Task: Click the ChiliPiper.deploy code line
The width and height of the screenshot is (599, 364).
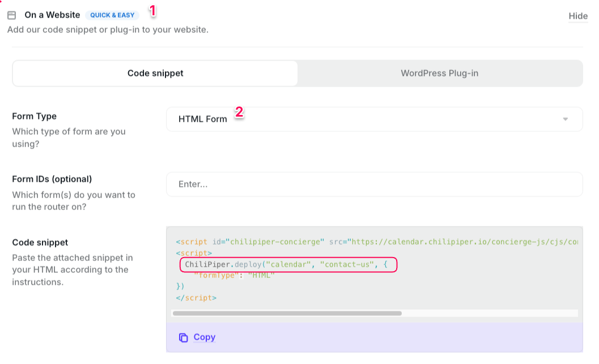Action: coord(286,264)
